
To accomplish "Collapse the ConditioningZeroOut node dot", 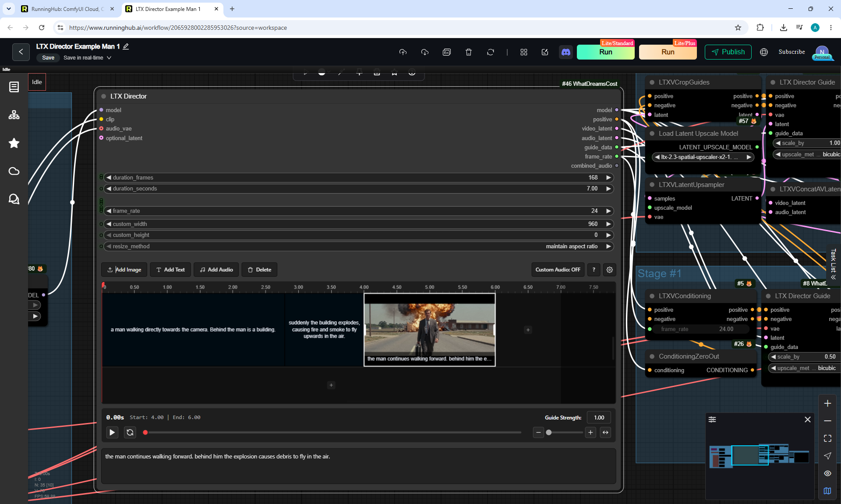I will pos(652,356).
